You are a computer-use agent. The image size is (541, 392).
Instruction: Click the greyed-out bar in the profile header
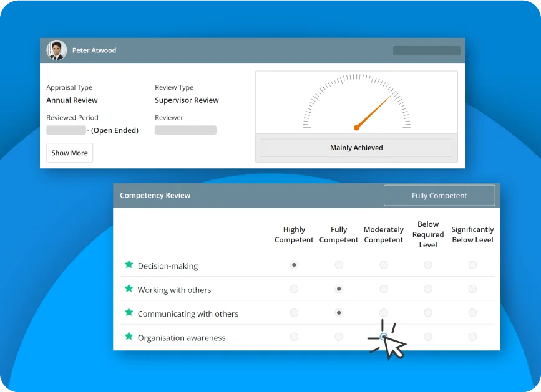pos(427,50)
